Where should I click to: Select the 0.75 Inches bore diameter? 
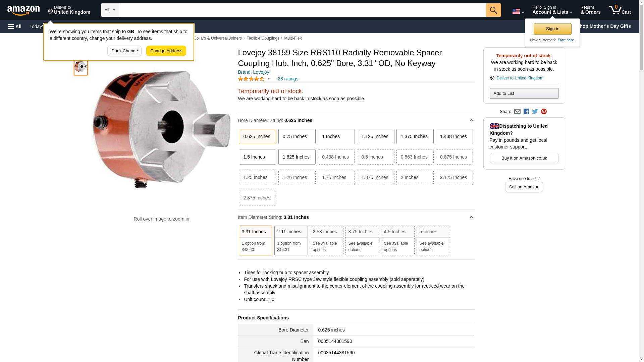pyautogui.click(x=297, y=136)
